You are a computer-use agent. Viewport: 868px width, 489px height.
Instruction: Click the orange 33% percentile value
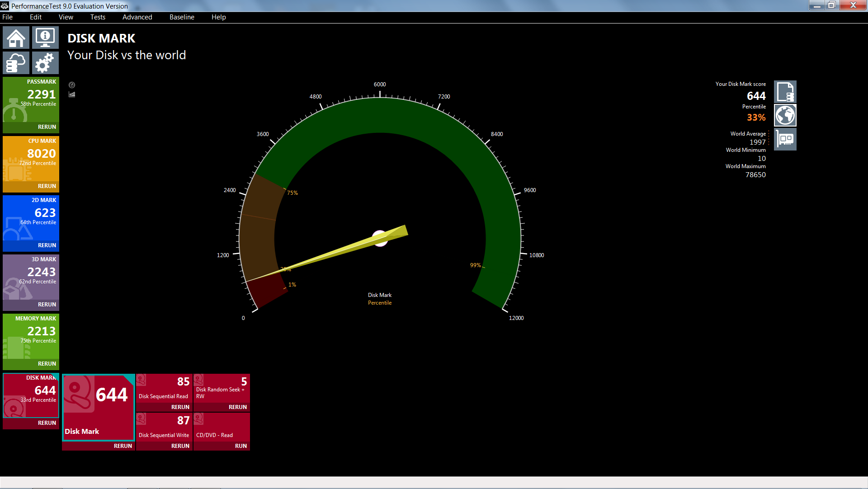[x=756, y=118]
